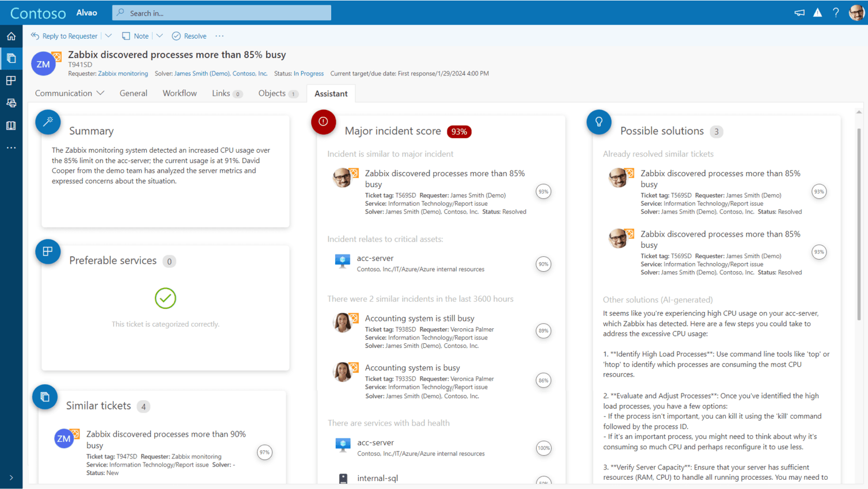
Task: Click the Resolve button
Action: pos(189,36)
